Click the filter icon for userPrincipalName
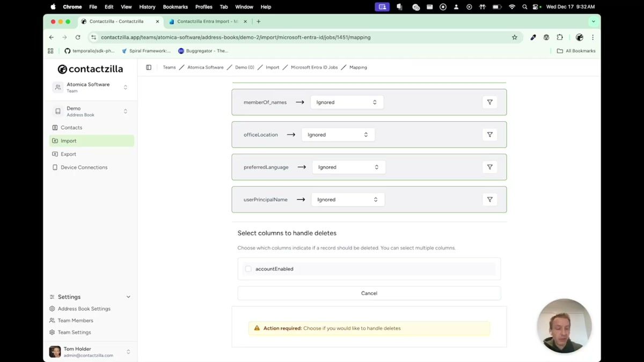The image size is (644, 362). pyautogui.click(x=489, y=199)
